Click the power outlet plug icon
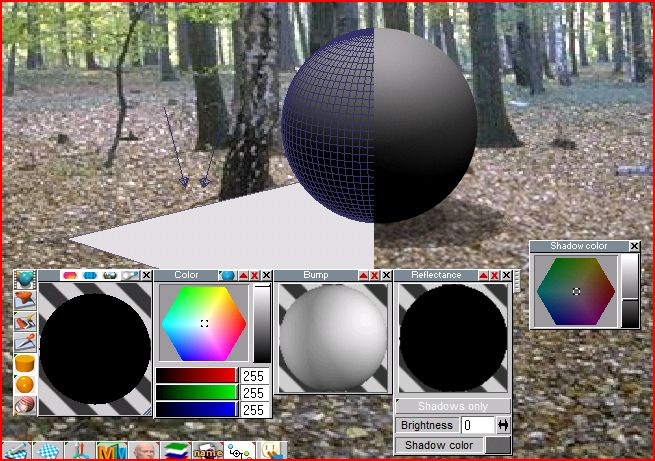Image resolution: width=655 pixels, height=461 pixels. [x=272, y=451]
